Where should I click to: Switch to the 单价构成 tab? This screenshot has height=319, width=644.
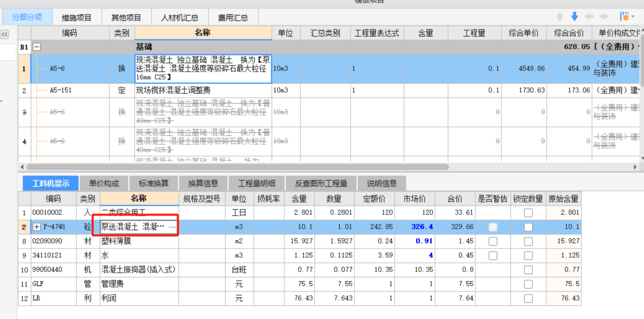click(x=104, y=183)
